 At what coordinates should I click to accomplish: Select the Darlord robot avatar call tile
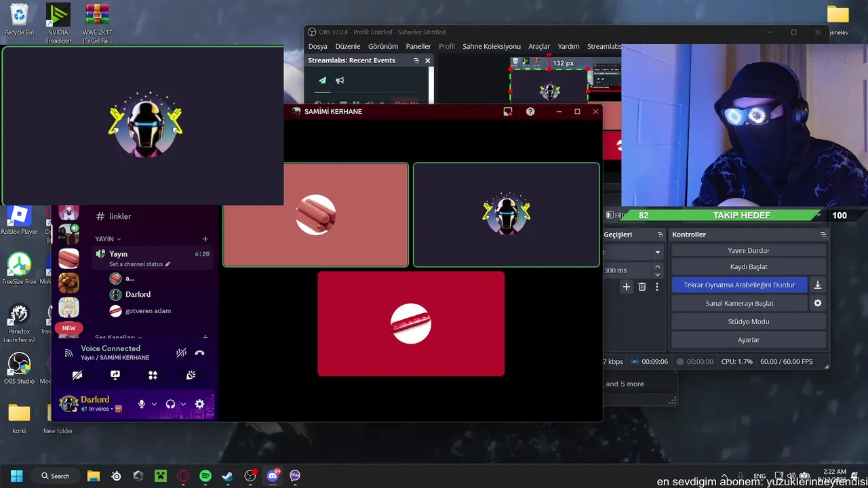coord(507,214)
